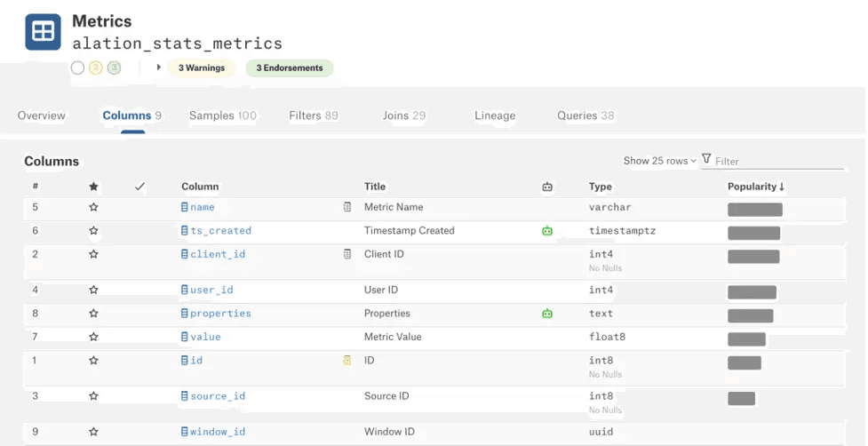Click the robot icon in ts_created row
Viewport: 868px width, 446px height.
pyautogui.click(x=547, y=231)
